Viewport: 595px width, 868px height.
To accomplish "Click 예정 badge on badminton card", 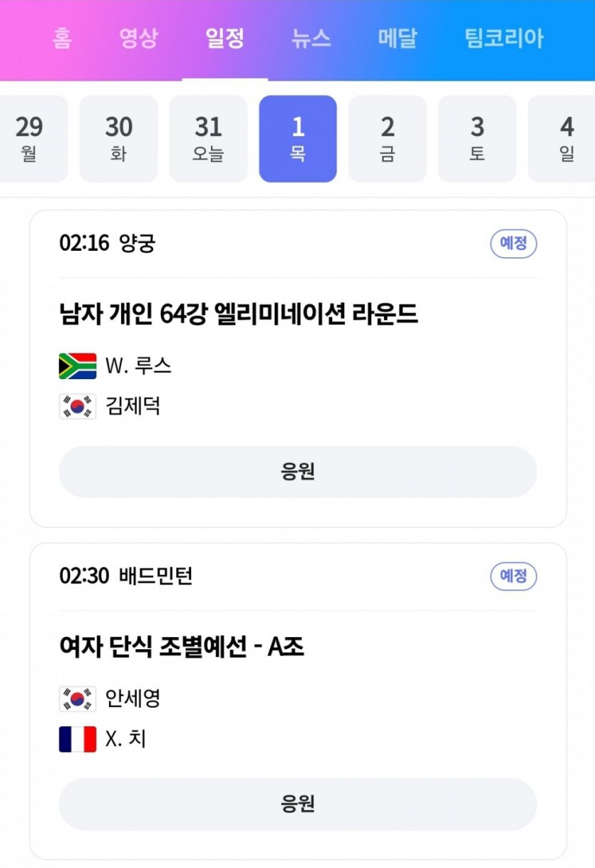I will (x=513, y=576).
